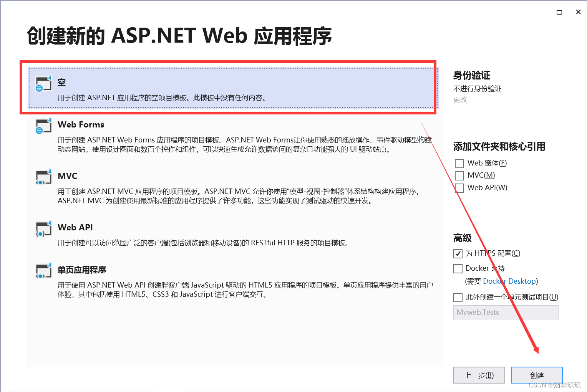Image resolution: width=587 pixels, height=392 pixels.
Task: Click the MVC template icon
Action: coord(43,177)
